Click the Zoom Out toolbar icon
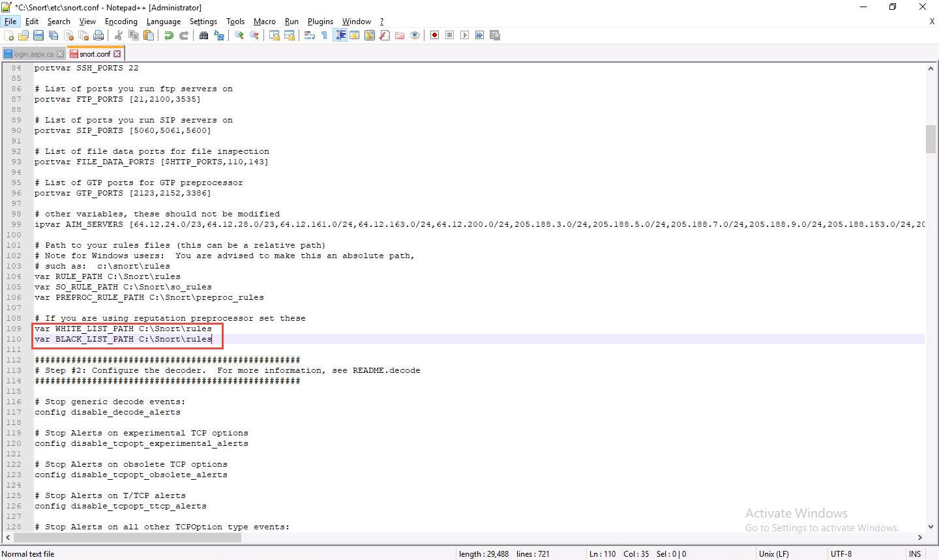The height and width of the screenshot is (560, 939). coord(254,35)
